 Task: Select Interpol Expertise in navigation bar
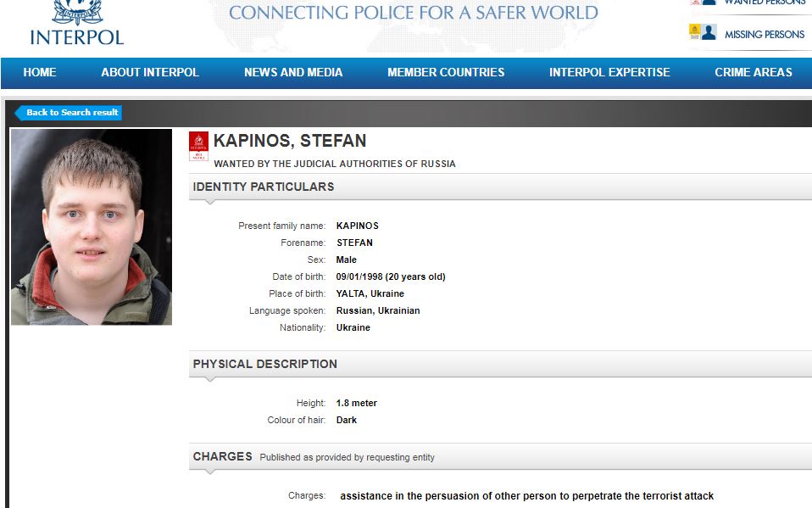(609, 73)
